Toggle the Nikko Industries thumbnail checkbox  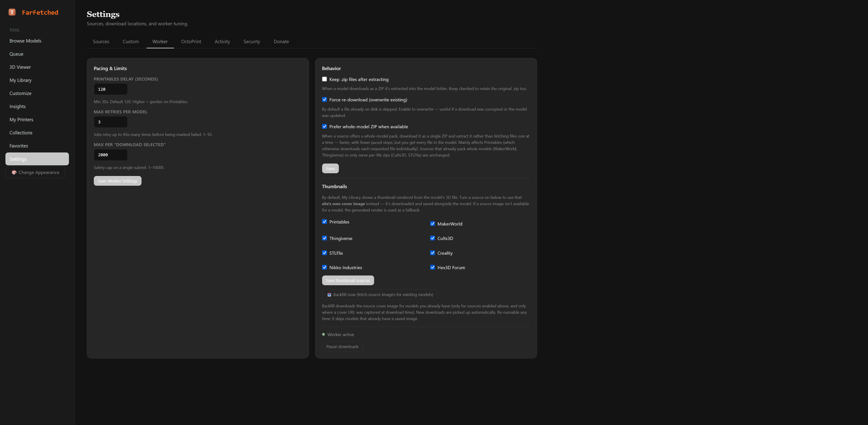click(325, 268)
